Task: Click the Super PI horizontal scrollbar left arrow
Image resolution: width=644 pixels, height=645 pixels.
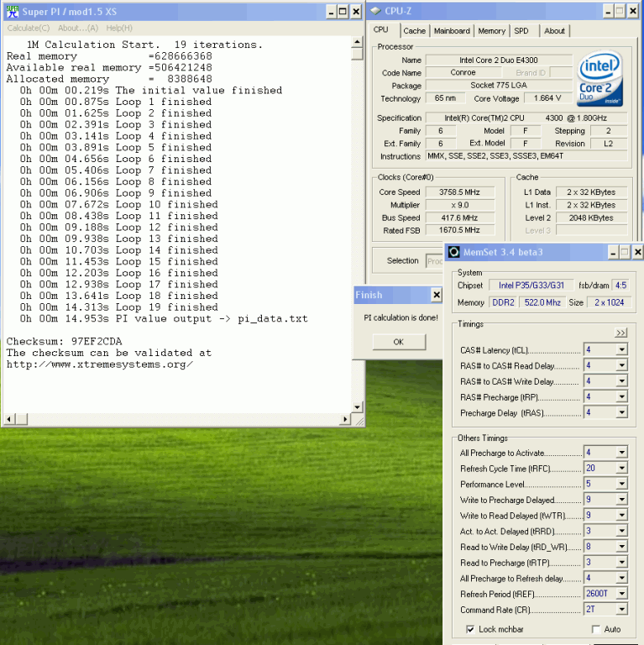Action: [x=8, y=419]
